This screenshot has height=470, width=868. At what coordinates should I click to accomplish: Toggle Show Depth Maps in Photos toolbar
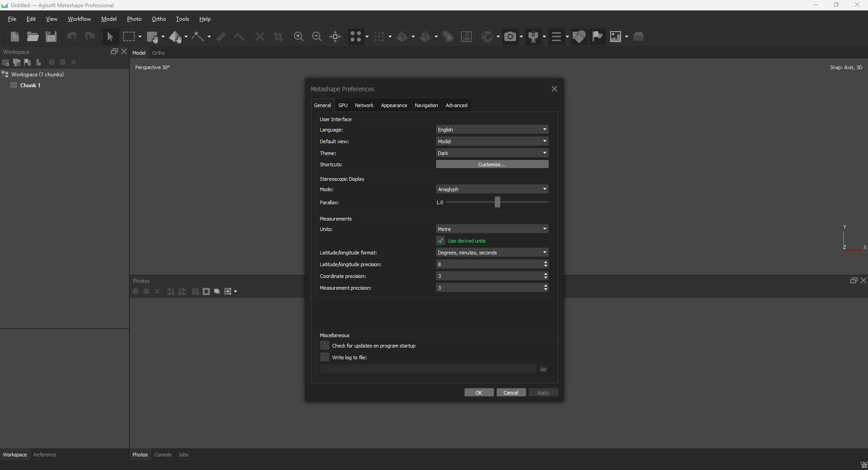217,291
